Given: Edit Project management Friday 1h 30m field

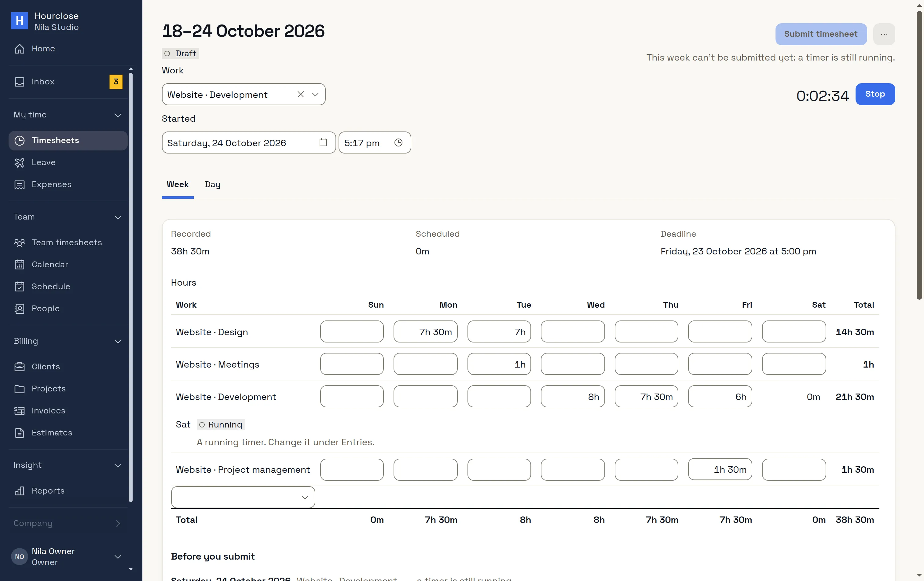Looking at the screenshot, I should tap(720, 470).
